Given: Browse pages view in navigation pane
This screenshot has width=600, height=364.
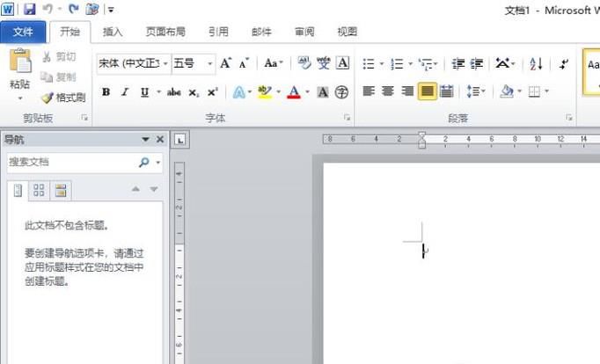Looking at the screenshot, I should 39,190.
